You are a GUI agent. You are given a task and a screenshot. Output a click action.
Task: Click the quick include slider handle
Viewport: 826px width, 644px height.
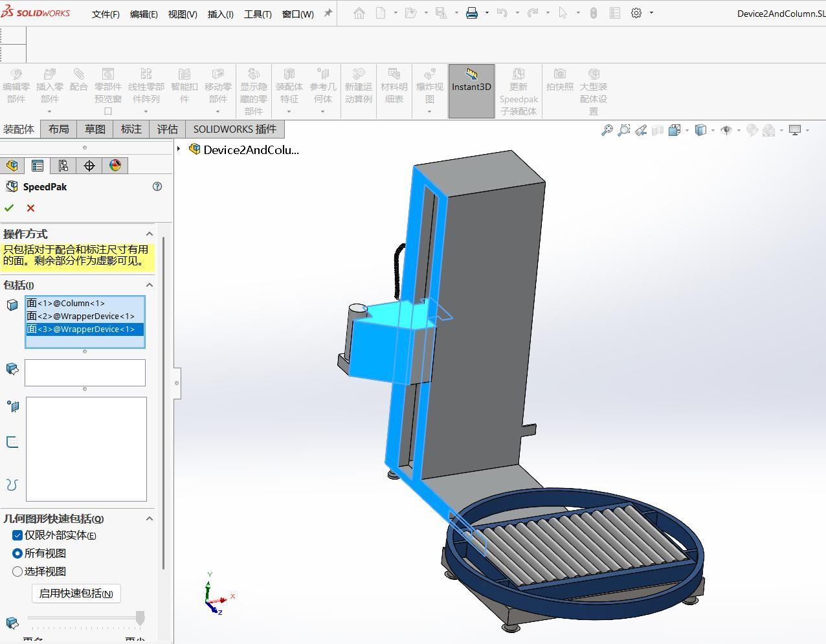pos(139,618)
